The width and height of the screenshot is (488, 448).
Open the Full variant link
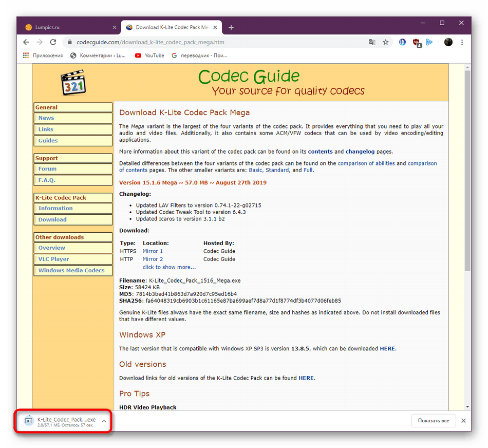[x=308, y=170]
